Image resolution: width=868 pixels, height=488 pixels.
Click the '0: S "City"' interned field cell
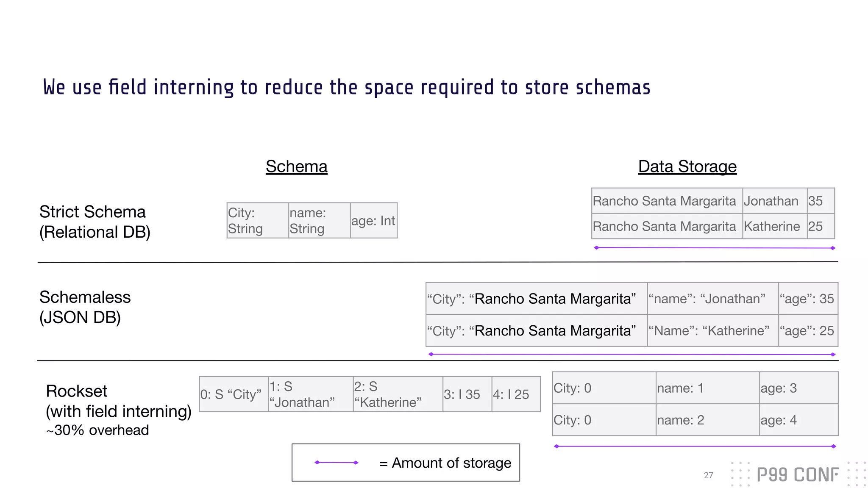234,394
